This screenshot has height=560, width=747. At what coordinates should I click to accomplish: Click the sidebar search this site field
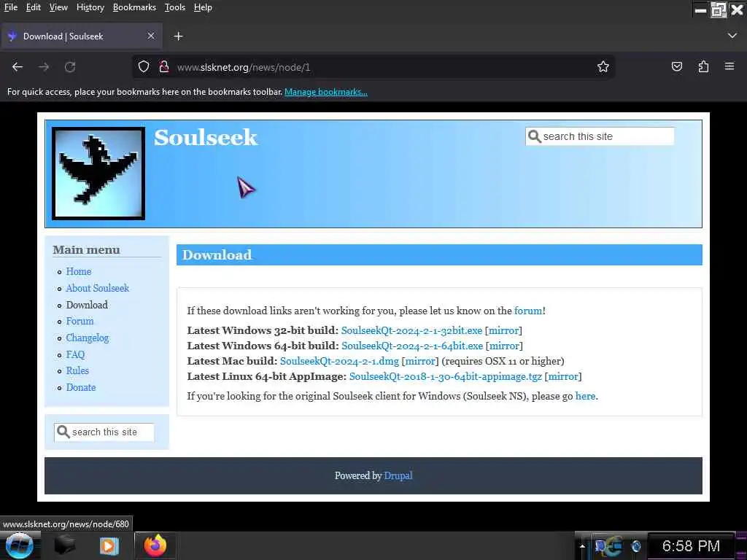coord(104,432)
